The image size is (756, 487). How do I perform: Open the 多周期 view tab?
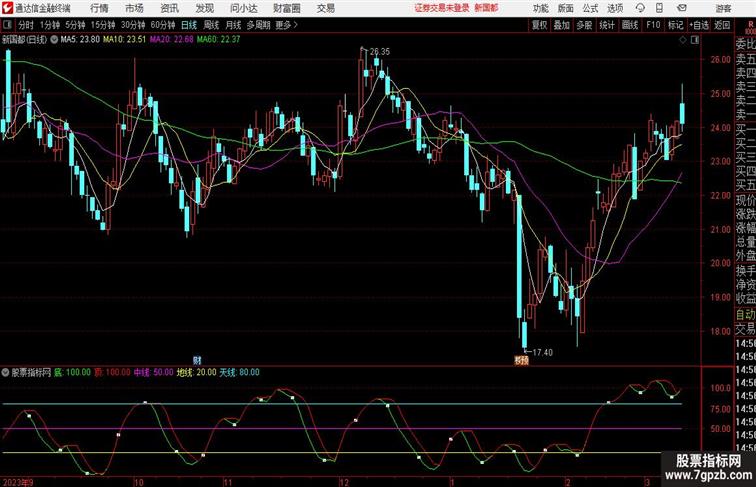(x=258, y=25)
